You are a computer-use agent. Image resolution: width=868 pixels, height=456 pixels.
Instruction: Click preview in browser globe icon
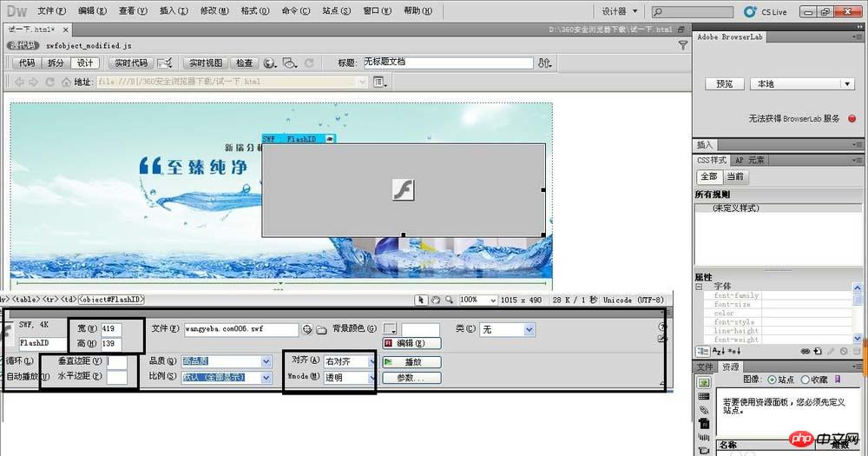[270, 63]
